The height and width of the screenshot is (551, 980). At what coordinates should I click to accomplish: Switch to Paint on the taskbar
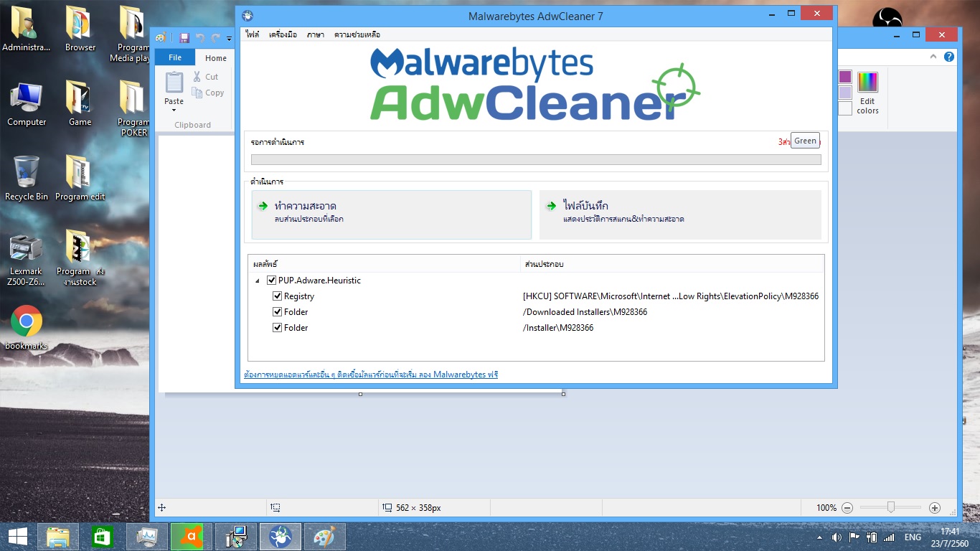coord(325,536)
